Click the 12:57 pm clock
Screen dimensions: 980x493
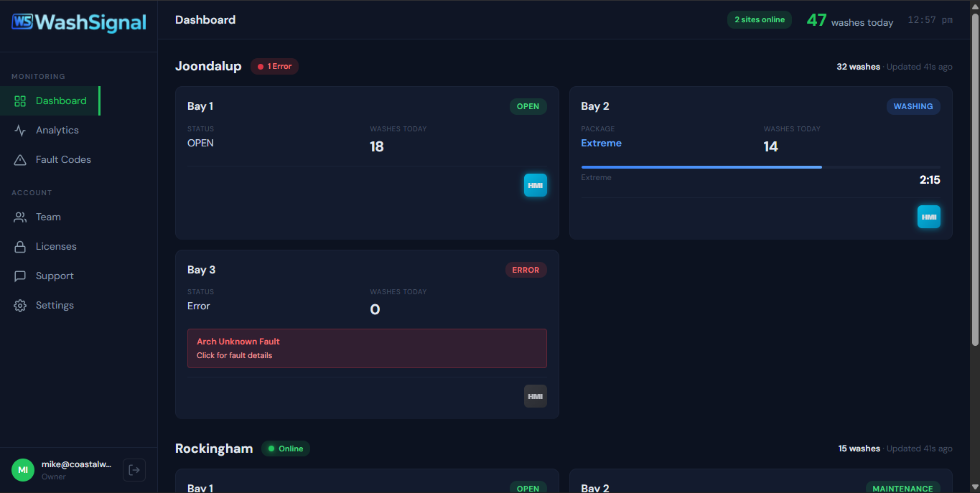pos(930,20)
